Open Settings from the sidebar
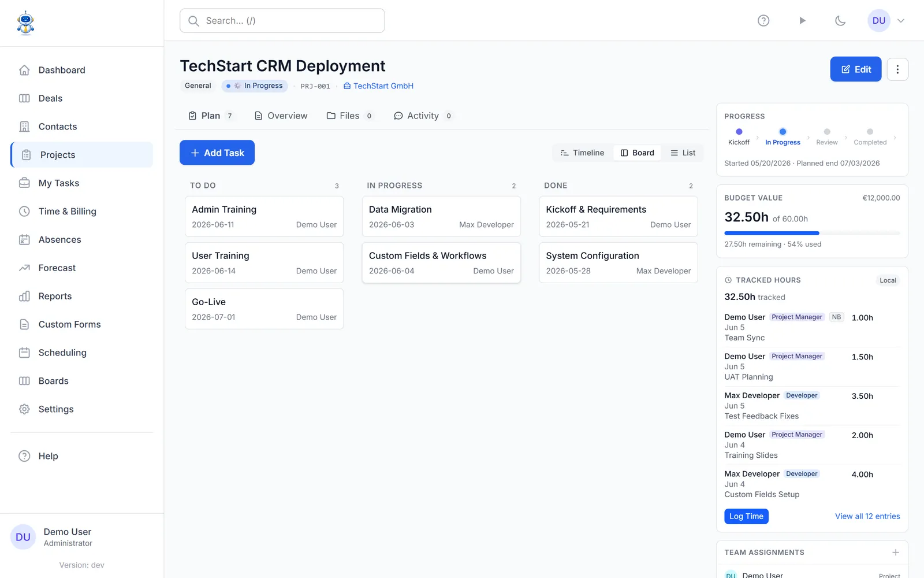 tap(81, 410)
